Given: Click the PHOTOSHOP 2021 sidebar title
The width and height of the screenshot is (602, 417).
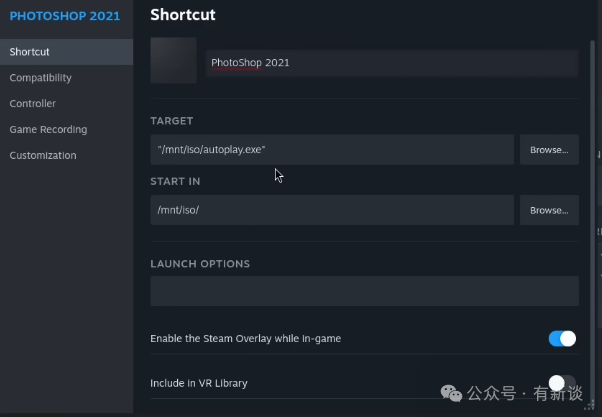Looking at the screenshot, I should click(64, 16).
